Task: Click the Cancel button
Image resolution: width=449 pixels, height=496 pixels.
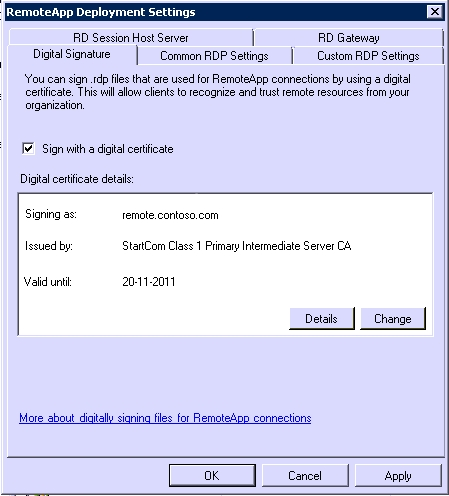Action: [x=305, y=475]
